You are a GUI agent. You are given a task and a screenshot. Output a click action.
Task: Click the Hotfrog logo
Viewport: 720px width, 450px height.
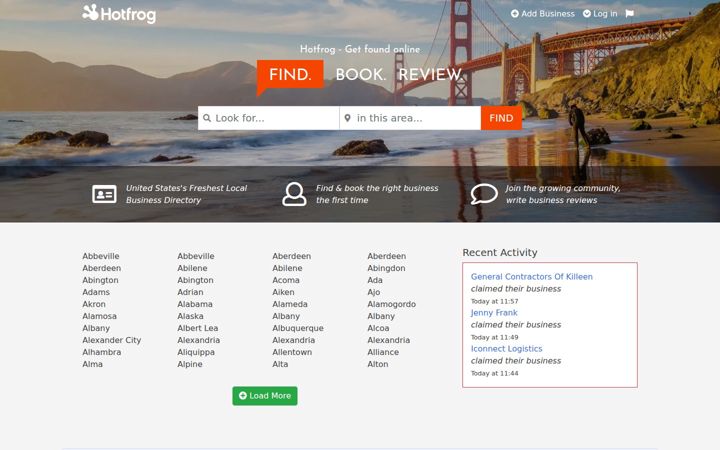119,14
